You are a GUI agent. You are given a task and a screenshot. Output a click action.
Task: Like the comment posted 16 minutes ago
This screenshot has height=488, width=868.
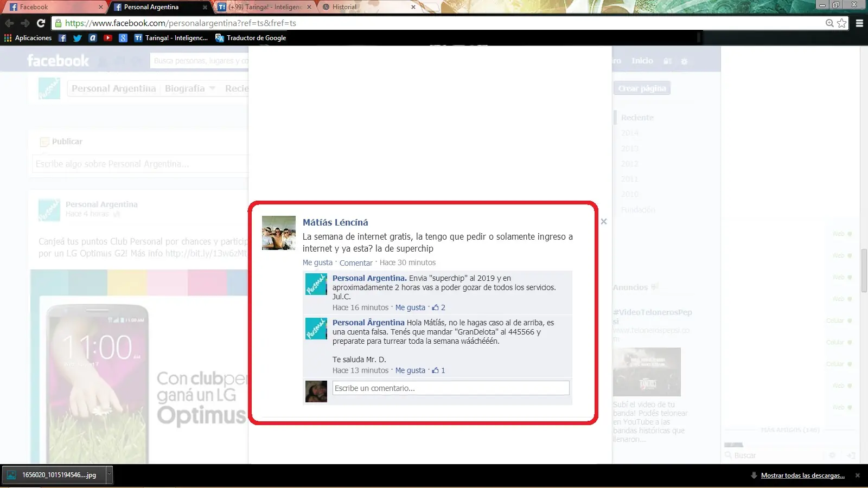pos(410,307)
